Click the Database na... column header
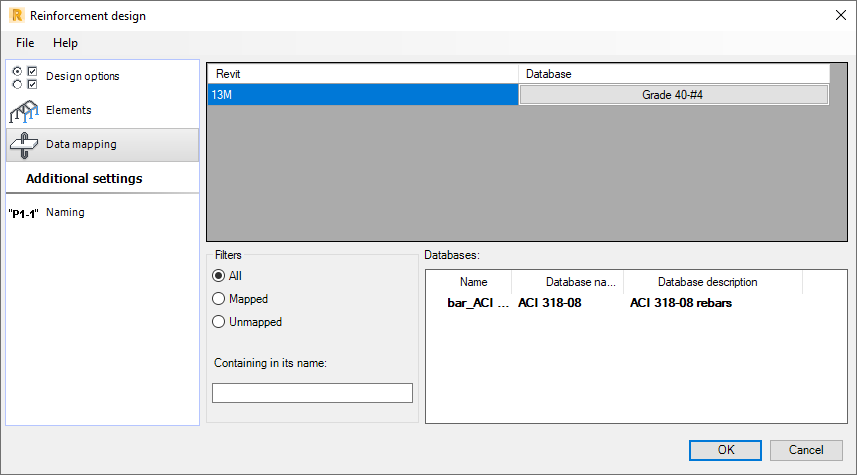 tap(568, 282)
